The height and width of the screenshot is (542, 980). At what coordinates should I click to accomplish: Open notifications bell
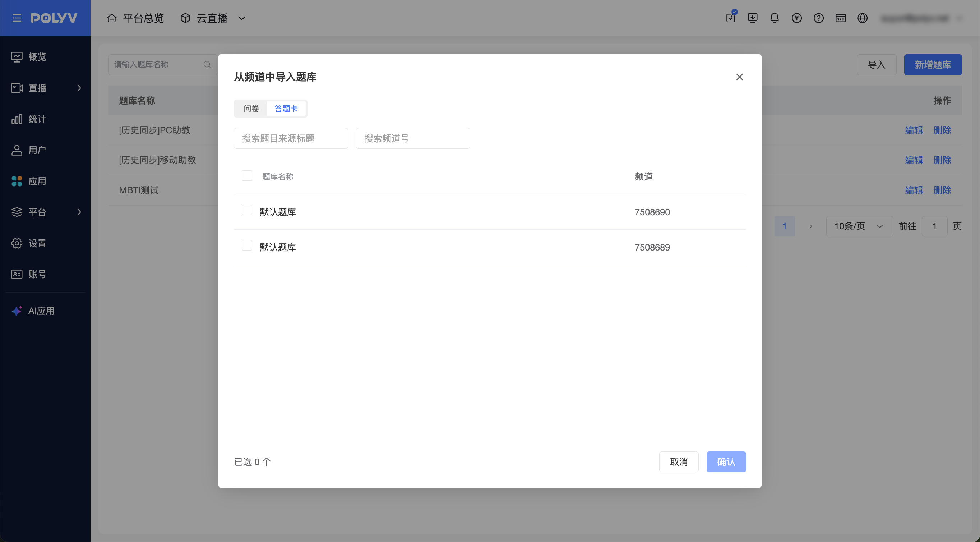pos(775,18)
